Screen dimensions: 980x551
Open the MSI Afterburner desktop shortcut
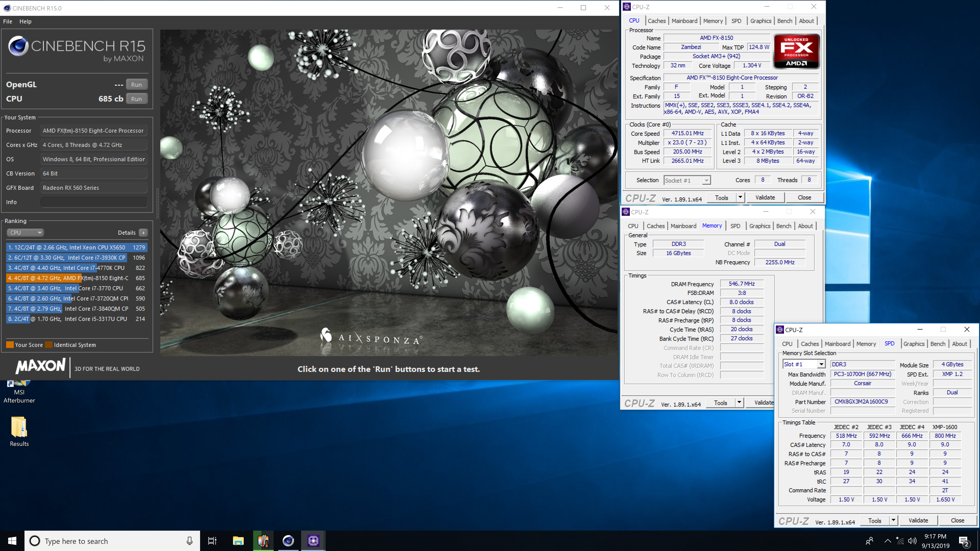pyautogui.click(x=19, y=392)
